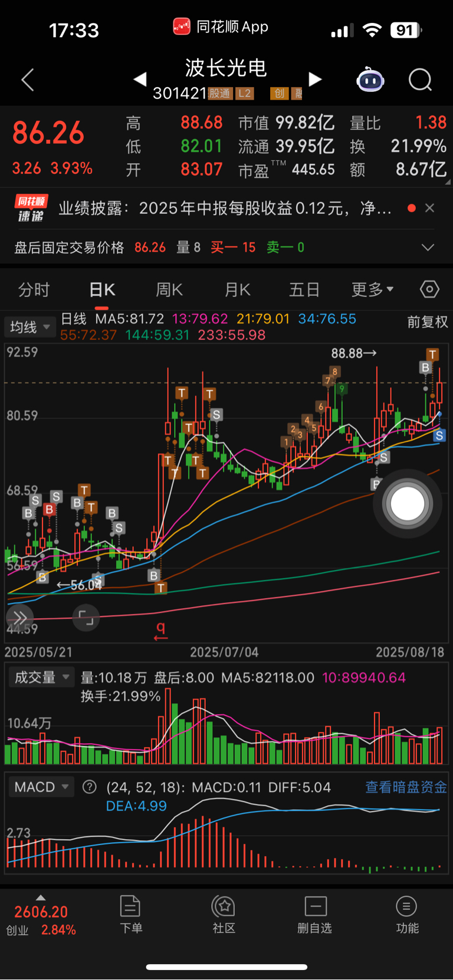Tap the 56.04 low price label

coord(79,585)
